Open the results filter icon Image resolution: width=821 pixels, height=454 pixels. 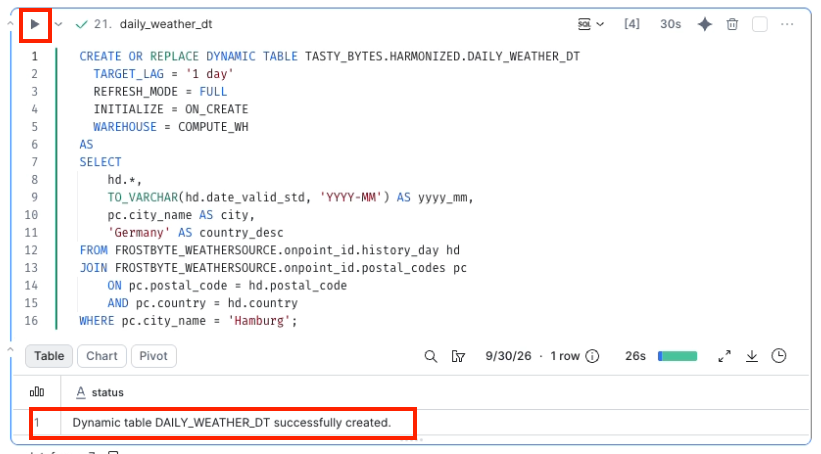[x=458, y=357]
